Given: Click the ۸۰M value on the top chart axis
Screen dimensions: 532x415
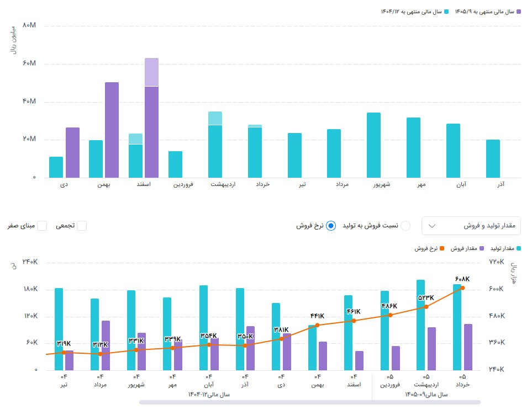Looking at the screenshot, I should (x=29, y=25).
